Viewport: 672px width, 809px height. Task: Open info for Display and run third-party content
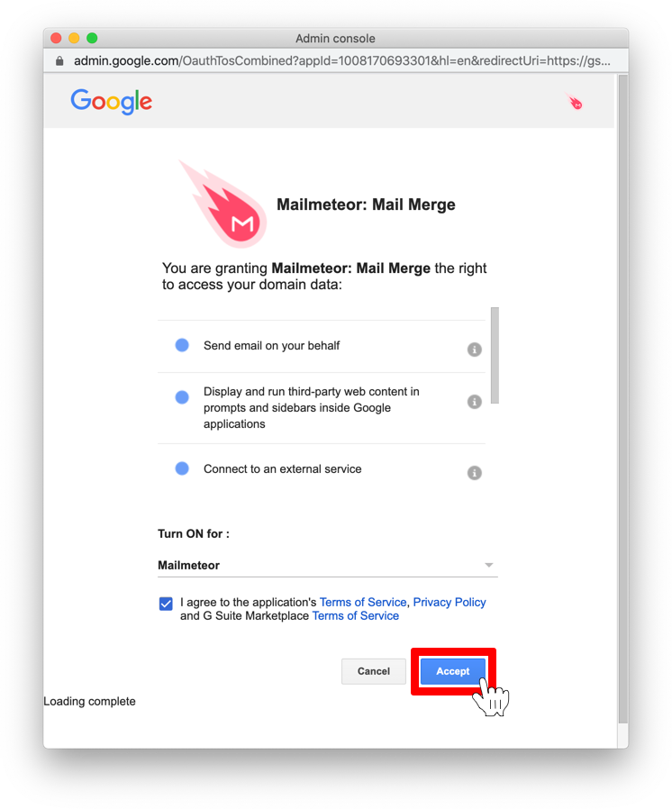(474, 402)
